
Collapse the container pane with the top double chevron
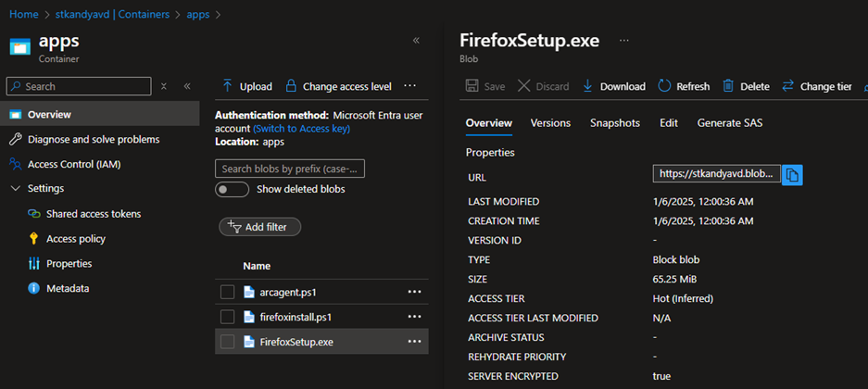(x=416, y=40)
